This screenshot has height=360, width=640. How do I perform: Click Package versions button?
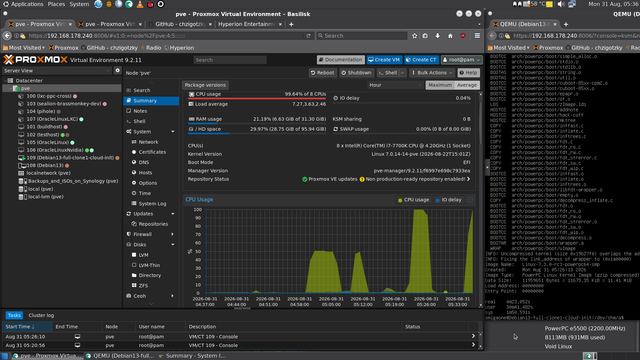click(x=205, y=85)
